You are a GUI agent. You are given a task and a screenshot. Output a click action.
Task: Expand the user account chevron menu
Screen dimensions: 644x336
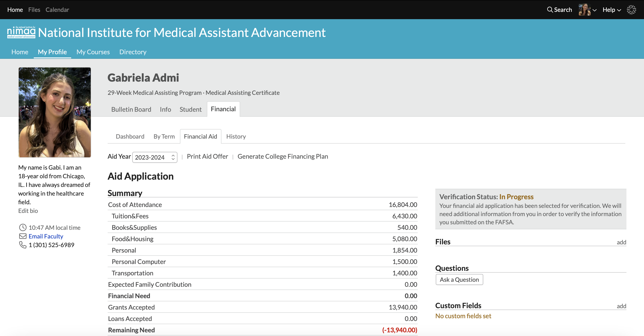[595, 10]
